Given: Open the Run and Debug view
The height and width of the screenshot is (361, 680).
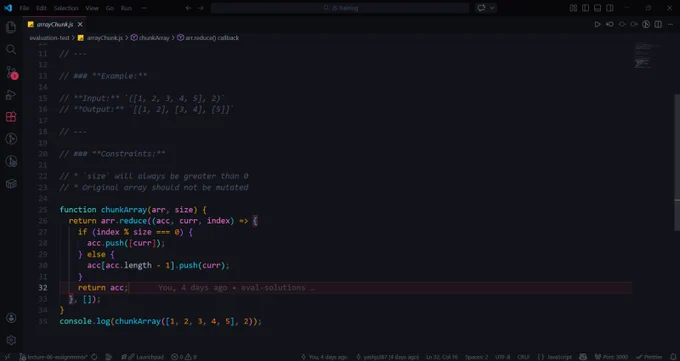Looking at the screenshot, I should point(11,95).
